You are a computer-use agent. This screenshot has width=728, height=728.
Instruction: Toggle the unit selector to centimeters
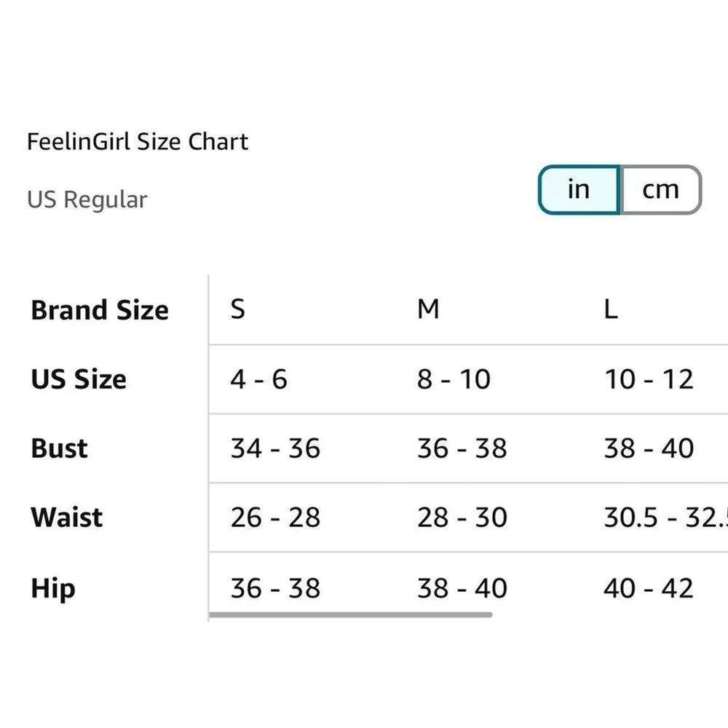click(660, 189)
